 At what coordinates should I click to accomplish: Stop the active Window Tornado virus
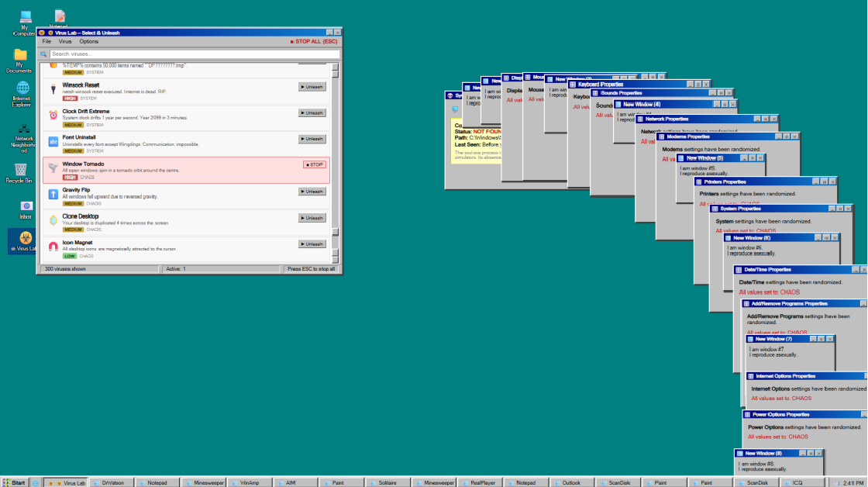point(315,164)
